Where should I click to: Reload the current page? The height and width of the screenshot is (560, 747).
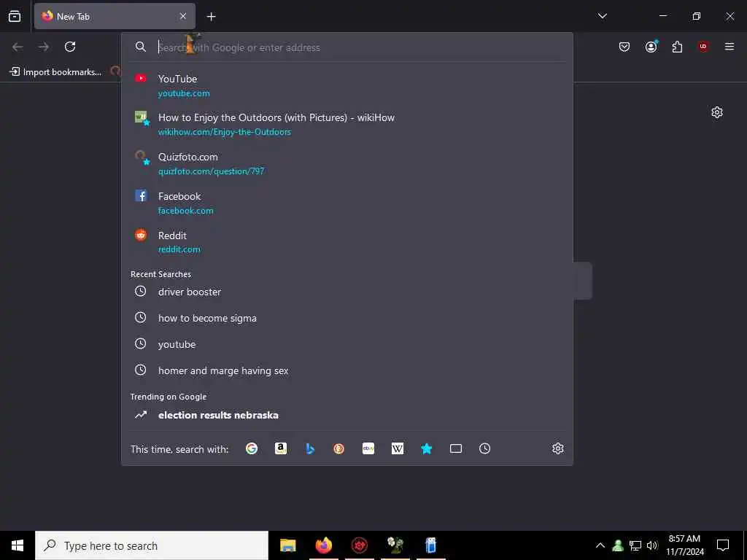pyautogui.click(x=70, y=47)
